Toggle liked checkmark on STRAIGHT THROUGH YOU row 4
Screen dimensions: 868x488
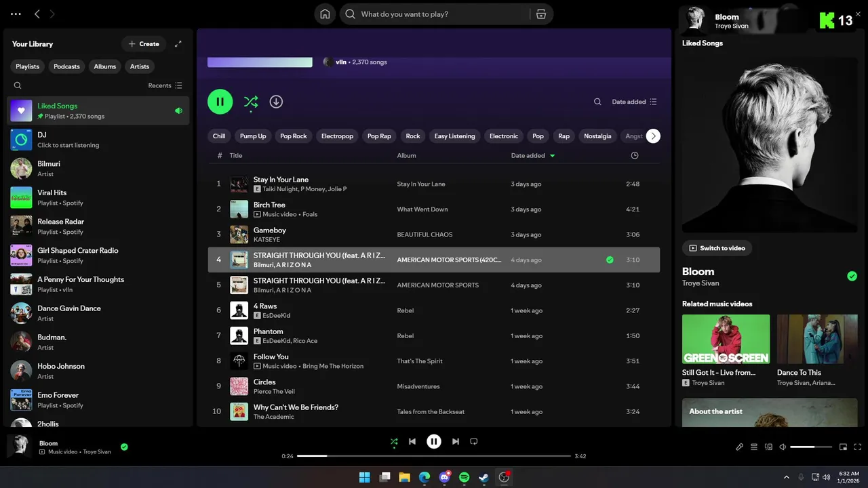click(610, 260)
